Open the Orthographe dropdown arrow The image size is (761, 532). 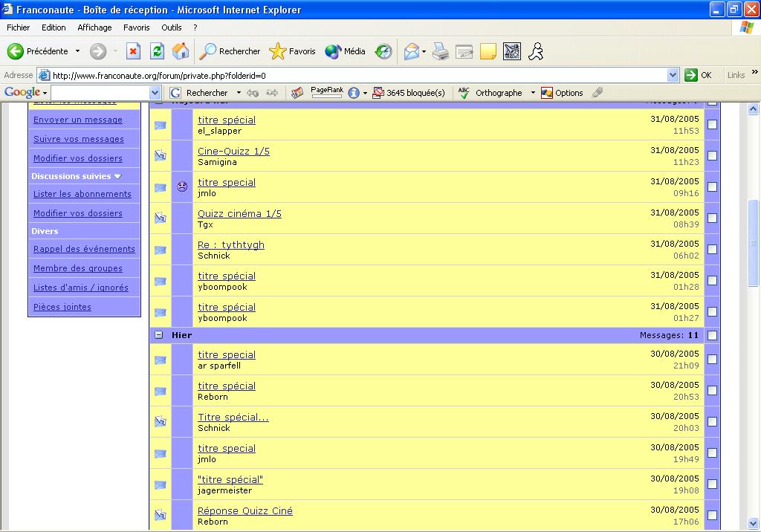click(x=533, y=93)
